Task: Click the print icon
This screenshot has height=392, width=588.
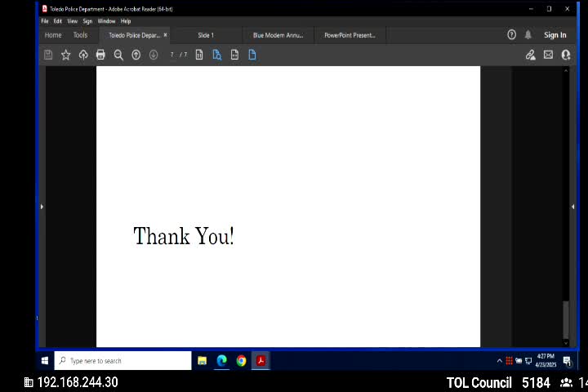Action: pos(100,55)
